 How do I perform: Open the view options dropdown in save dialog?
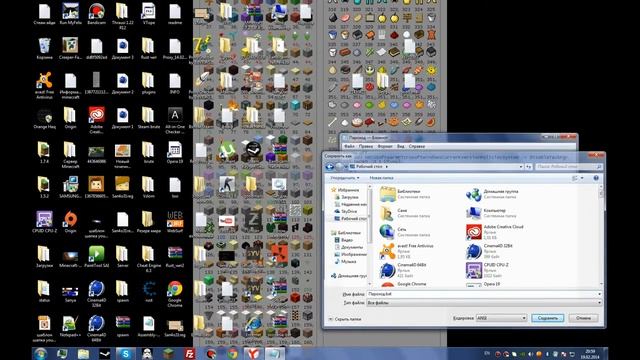coord(582,178)
